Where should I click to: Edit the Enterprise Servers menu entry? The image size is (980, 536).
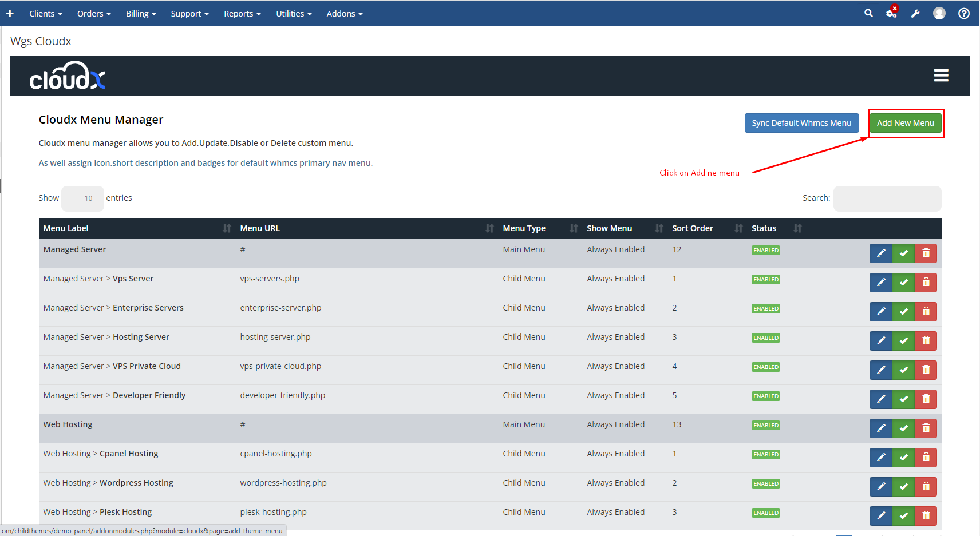(881, 312)
